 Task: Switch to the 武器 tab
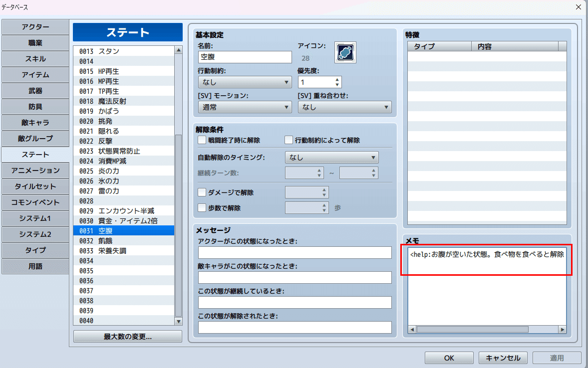coord(35,91)
